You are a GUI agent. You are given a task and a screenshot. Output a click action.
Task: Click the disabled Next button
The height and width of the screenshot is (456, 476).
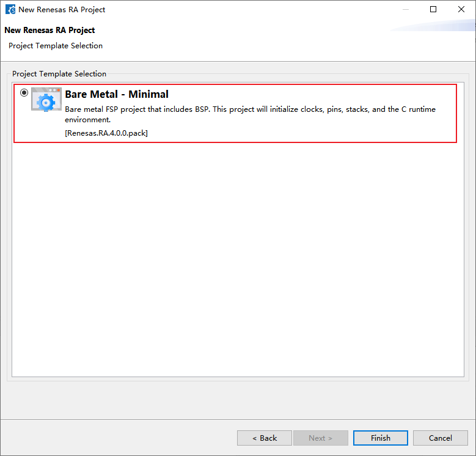pyautogui.click(x=321, y=438)
